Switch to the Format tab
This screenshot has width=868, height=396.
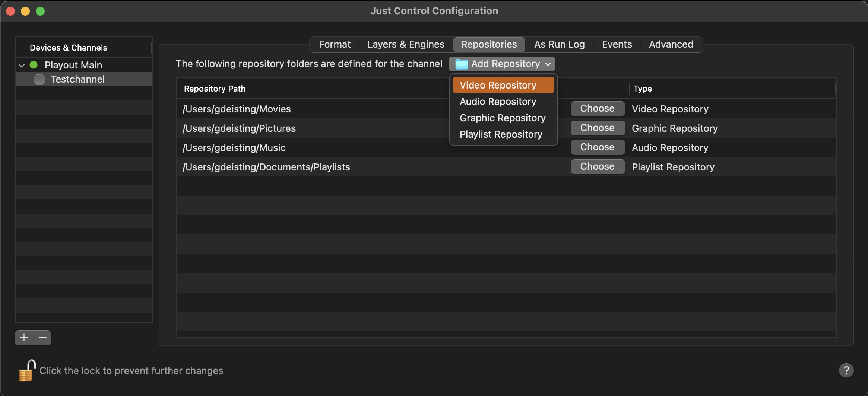(x=335, y=44)
